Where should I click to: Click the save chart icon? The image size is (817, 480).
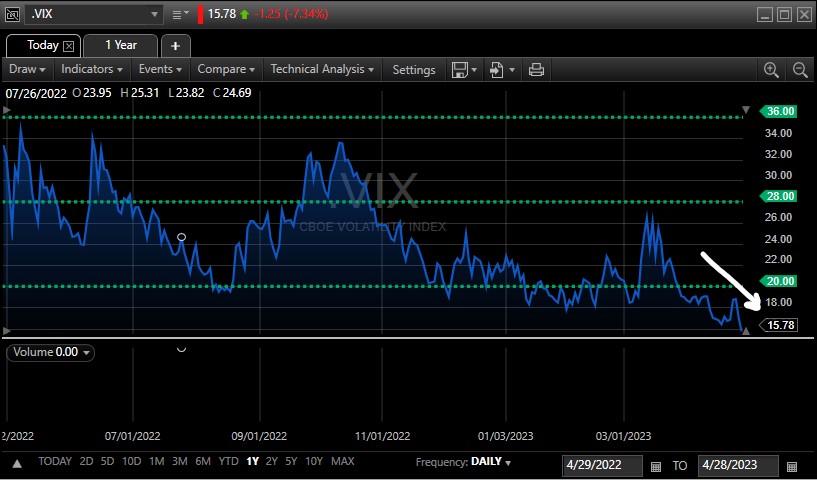(x=459, y=69)
